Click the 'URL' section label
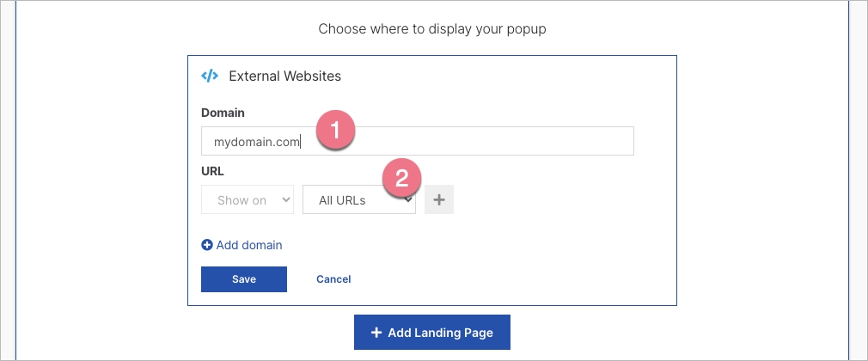Image resolution: width=868 pixels, height=361 pixels. 212,171
